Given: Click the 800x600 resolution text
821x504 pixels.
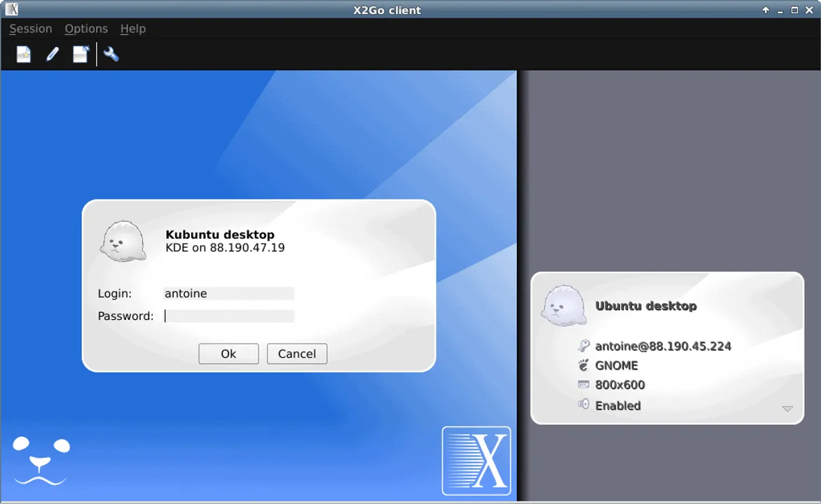Looking at the screenshot, I should tap(620, 385).
